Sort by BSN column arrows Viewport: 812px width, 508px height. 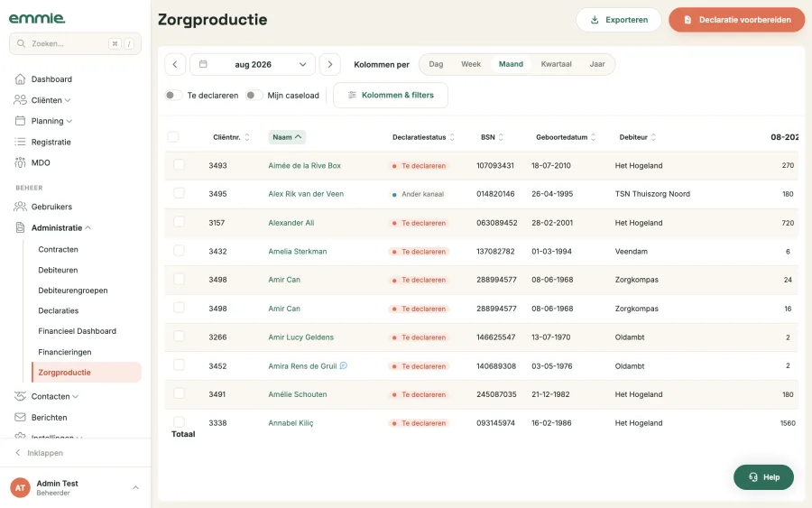501,137
